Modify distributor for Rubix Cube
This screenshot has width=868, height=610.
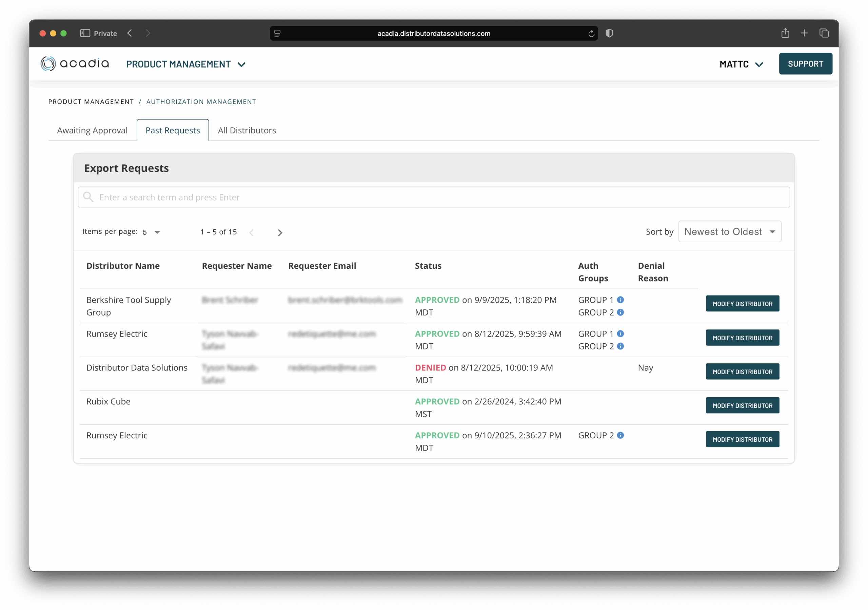click(x=742, y=405)
